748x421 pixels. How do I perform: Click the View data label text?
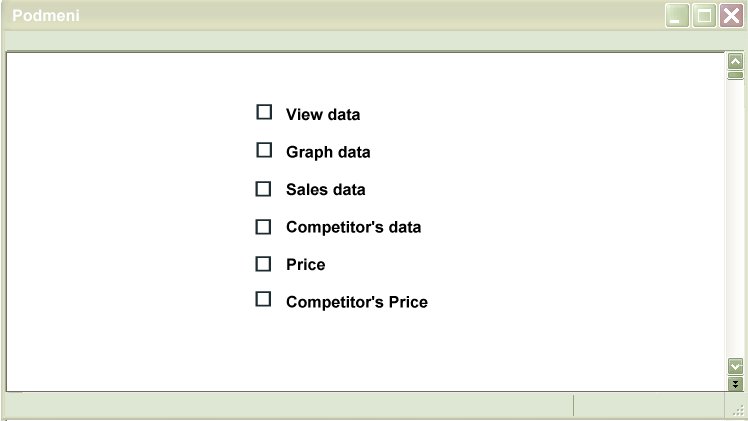322,115
